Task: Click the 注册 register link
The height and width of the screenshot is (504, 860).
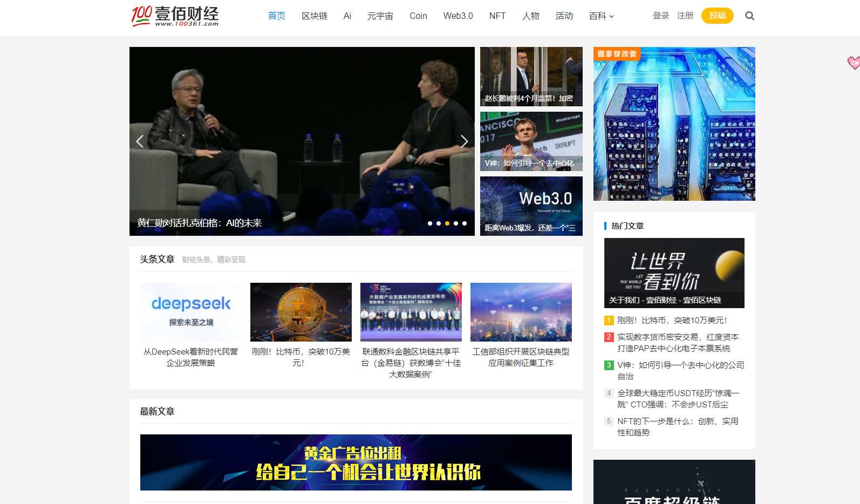Action: 685,16
